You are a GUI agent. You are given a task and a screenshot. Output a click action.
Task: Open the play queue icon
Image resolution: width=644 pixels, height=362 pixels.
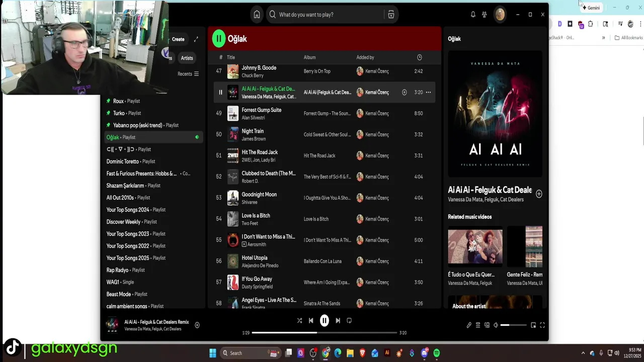(x=478, y=325)
